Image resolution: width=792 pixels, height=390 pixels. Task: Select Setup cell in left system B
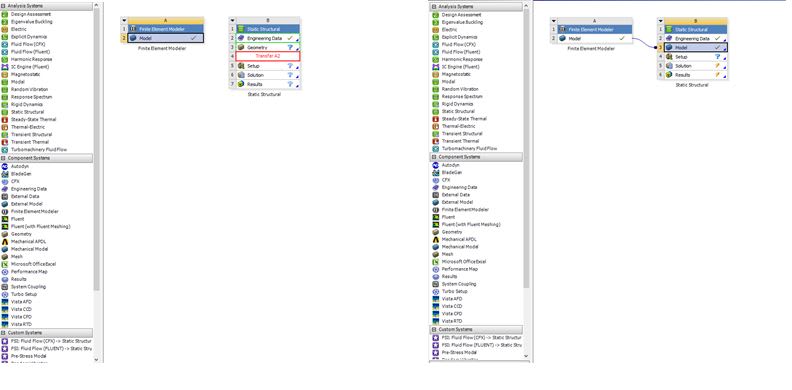[x=268, y=66]
